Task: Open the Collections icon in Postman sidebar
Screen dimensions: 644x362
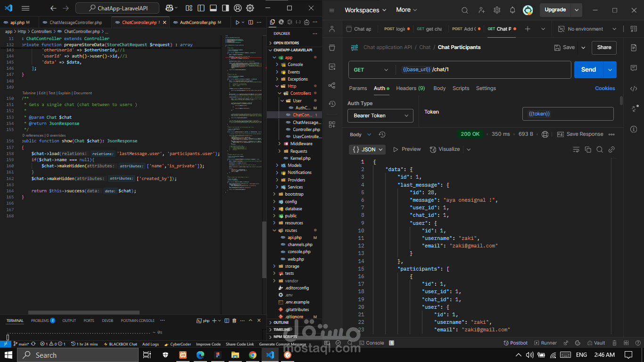Action: pyautogui.click(x=332, y=48)
